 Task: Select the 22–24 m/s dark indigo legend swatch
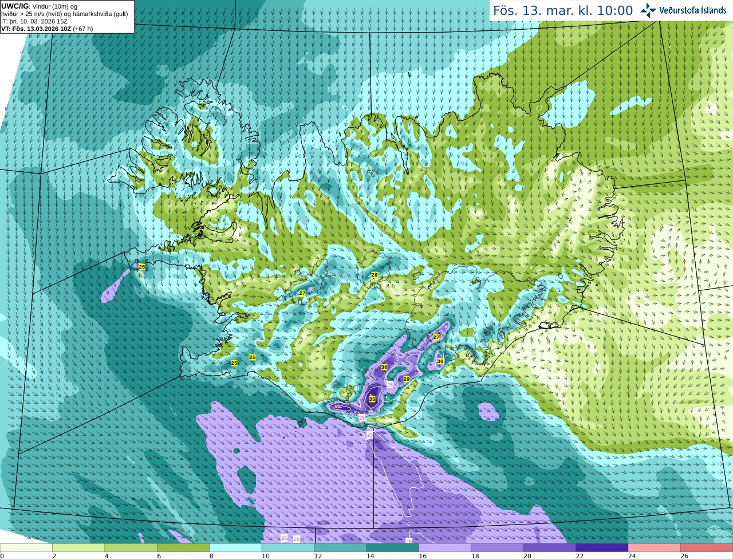602,548
